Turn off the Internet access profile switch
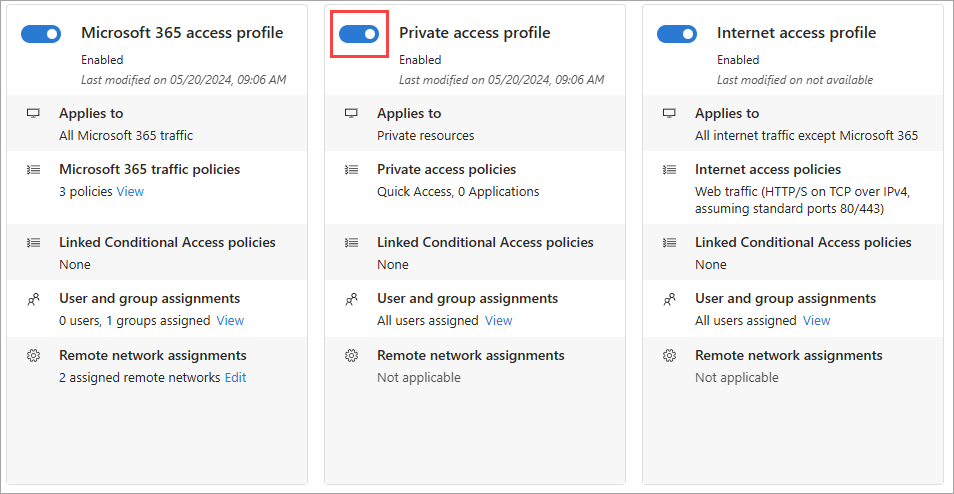 [677, 34]
